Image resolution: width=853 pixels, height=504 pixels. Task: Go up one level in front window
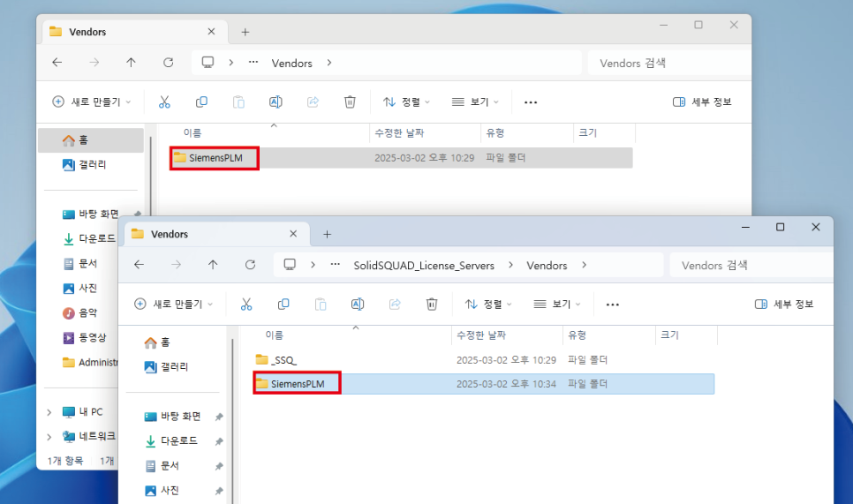(213, 265)
